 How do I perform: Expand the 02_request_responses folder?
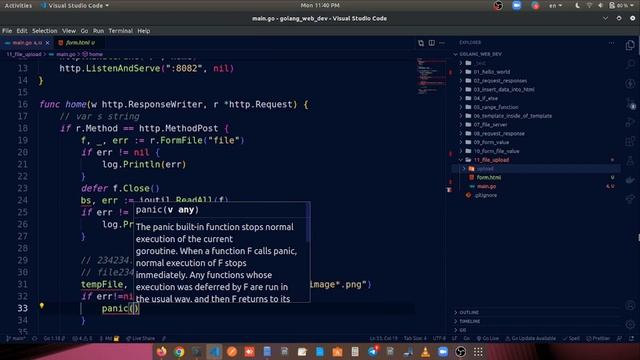point(500,81)
